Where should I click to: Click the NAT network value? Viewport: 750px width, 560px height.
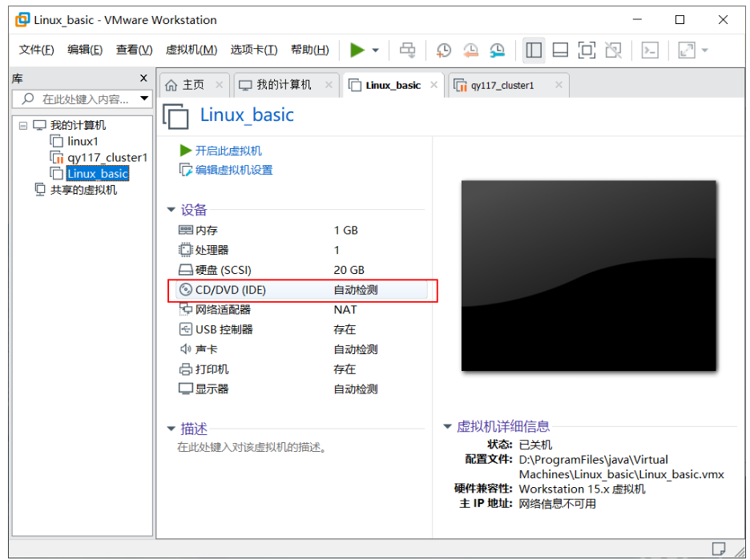[x=345, y=309]
